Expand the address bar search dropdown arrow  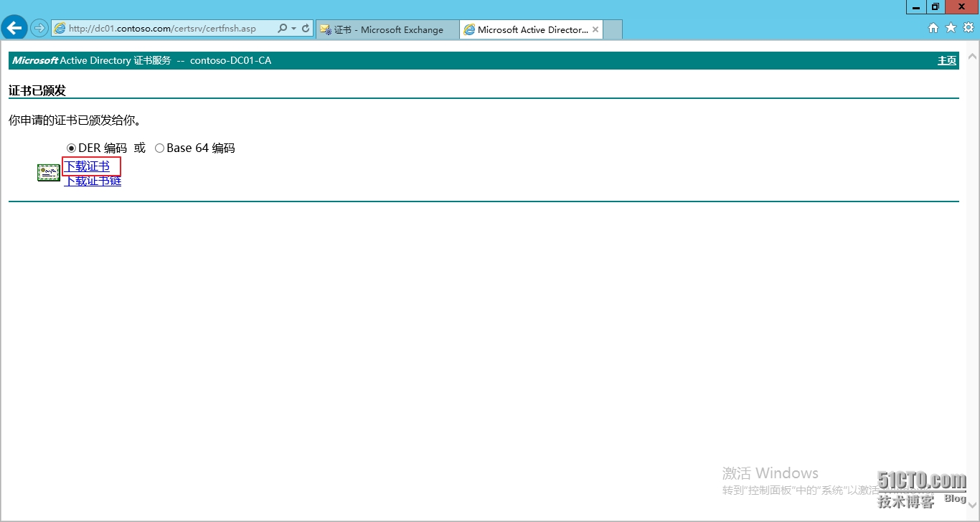[x=293, y=29]
